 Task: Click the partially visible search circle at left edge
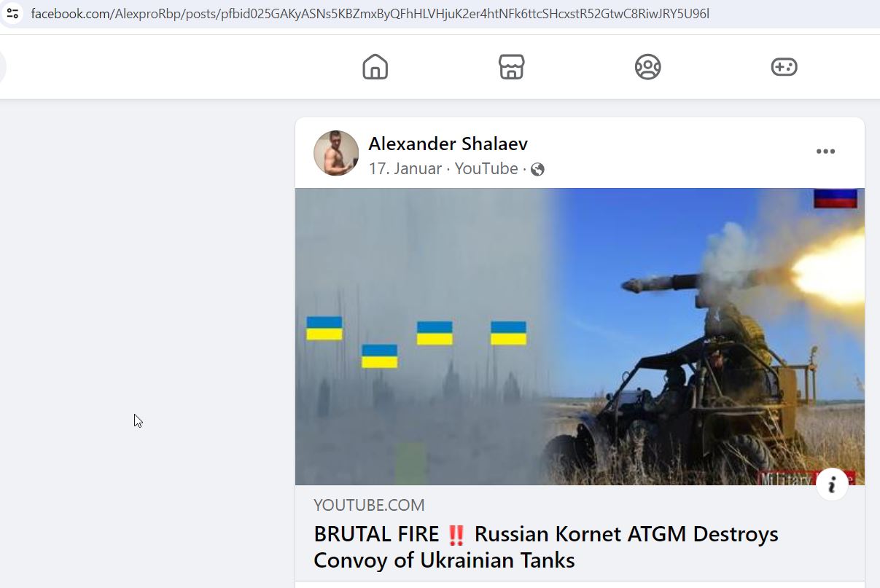(x=3, y=67)
